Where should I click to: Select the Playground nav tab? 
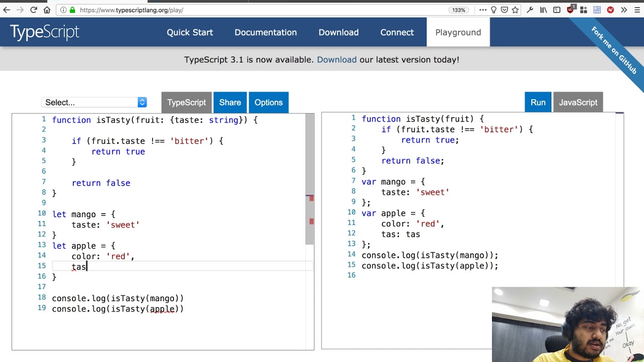pyautogui.click(x=458, y=32)
